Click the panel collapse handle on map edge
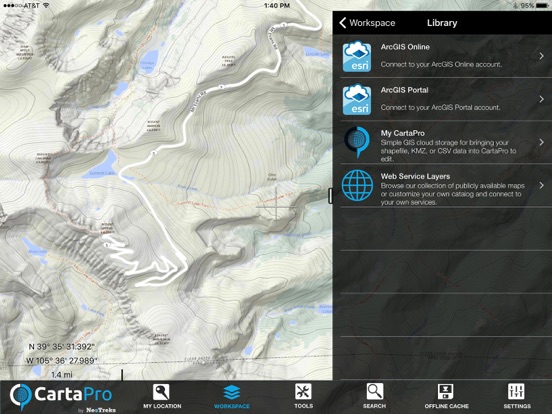The image size is (552, 414). 331,195
